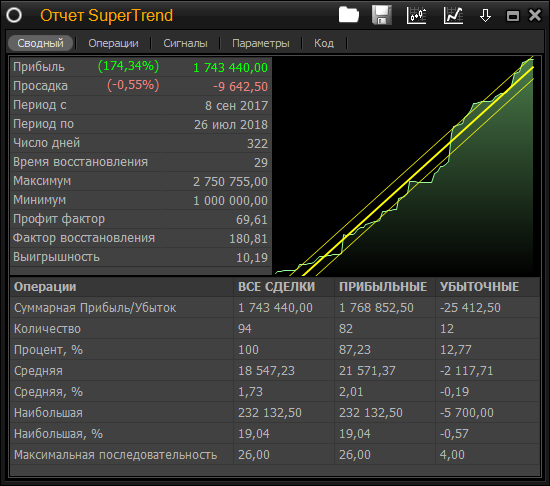550x486 pixels.
Task: Go to the Код tab
Action: click(x=324, y=43)
